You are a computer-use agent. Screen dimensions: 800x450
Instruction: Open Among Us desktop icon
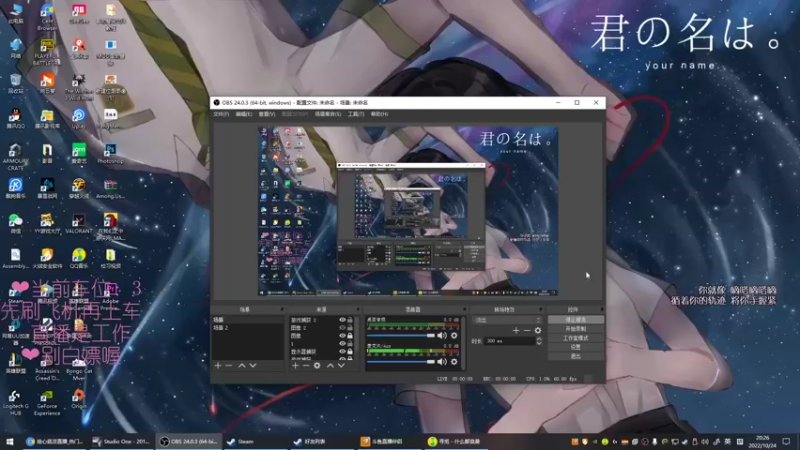pos(110,189)
